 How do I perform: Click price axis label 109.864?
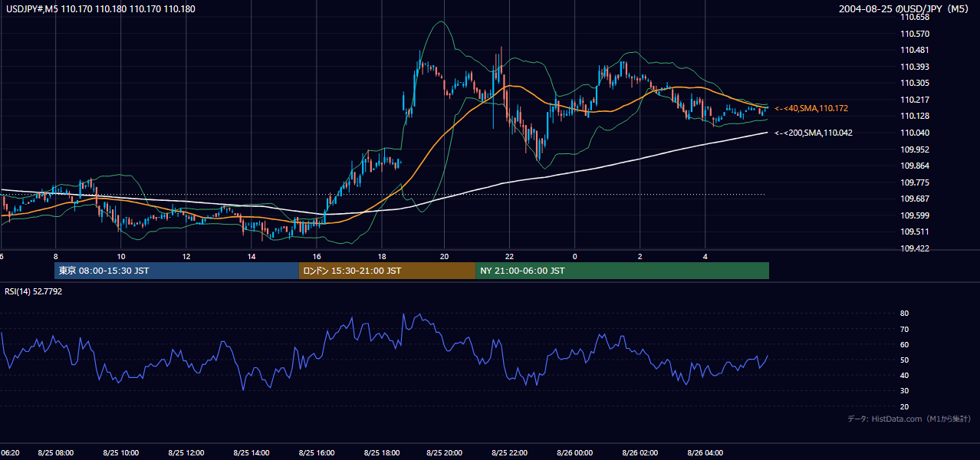[915, 166]
